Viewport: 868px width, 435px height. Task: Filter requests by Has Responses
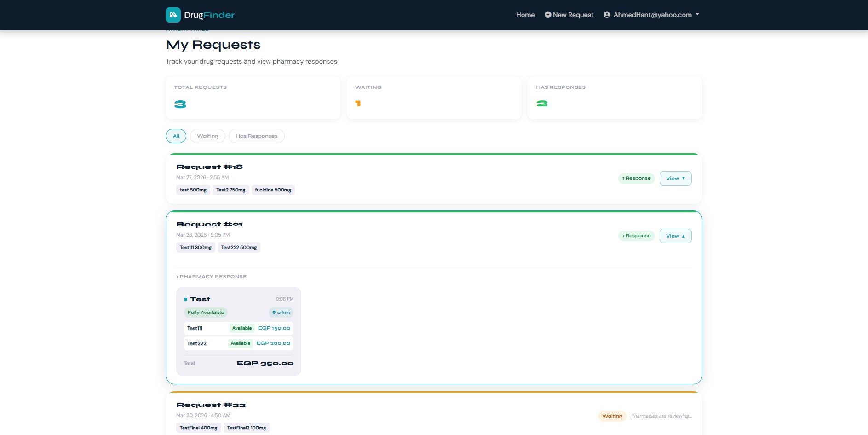click(256, 136)
